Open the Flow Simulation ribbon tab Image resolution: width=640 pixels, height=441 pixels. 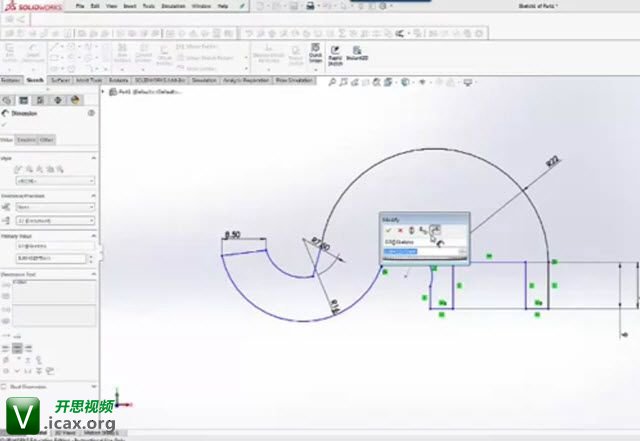coord(294,80)
